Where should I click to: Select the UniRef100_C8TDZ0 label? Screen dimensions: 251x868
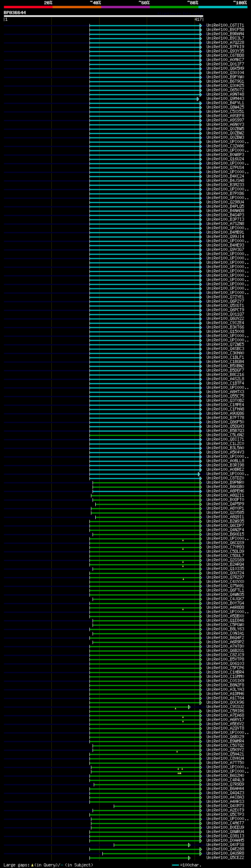(x=225, y=478)
